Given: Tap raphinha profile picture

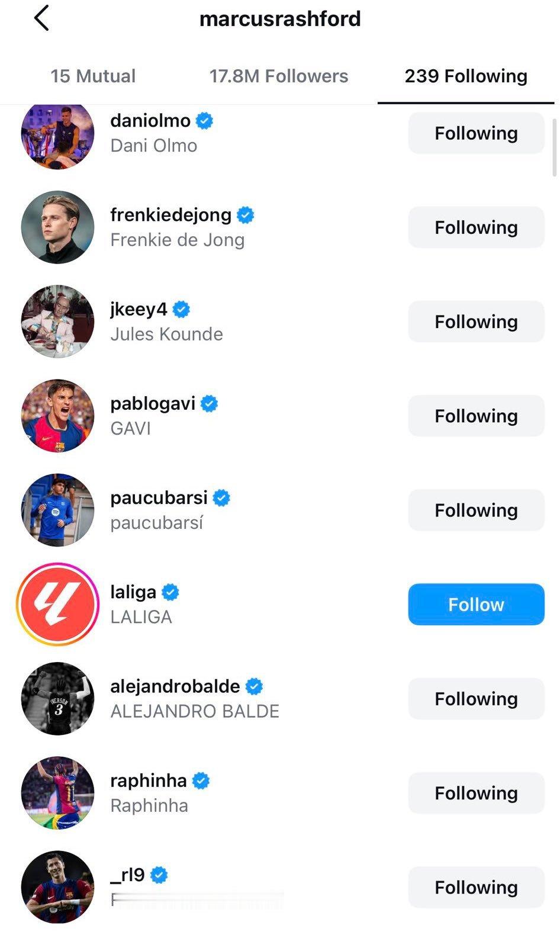Looking at the screenshot, I should coord(57,793).
